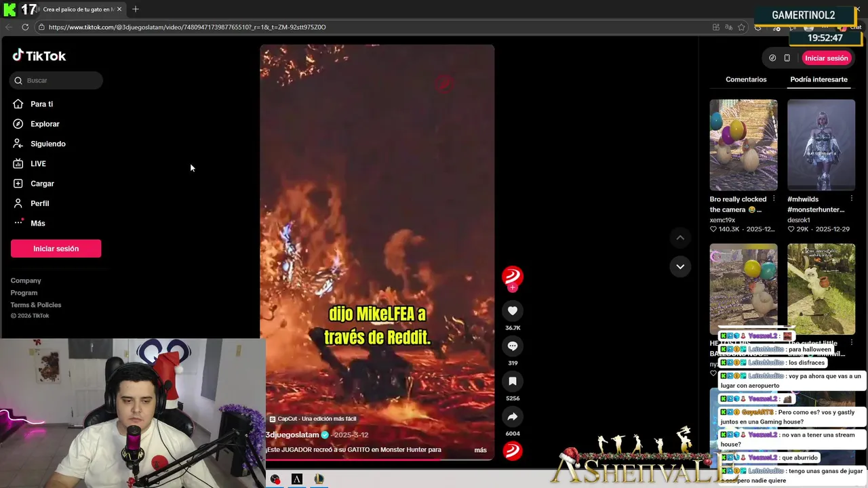Open options for 'Bro really clocked' video

click(774, 199)
